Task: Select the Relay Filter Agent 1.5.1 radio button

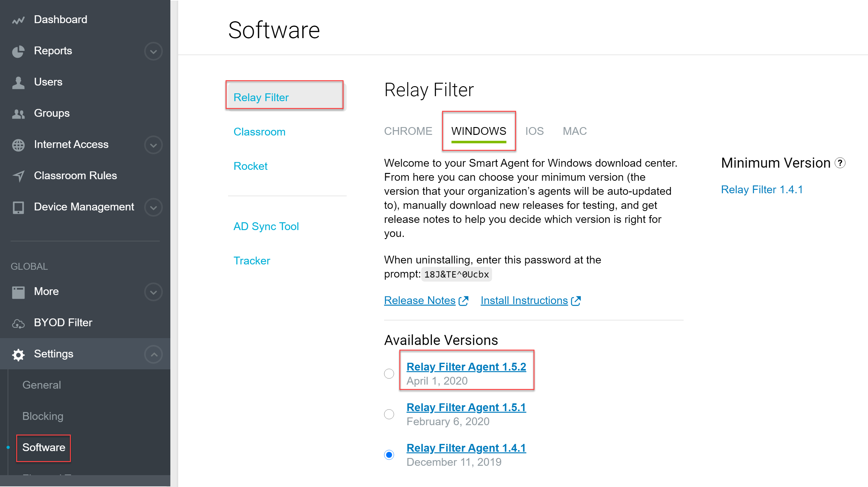Action: (x=389, y=414)
